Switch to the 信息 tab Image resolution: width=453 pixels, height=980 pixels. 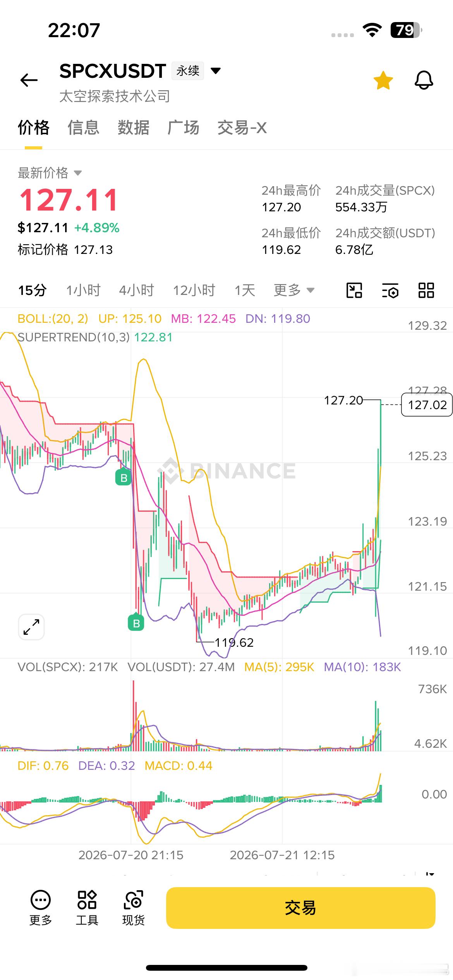pos(84,128)
